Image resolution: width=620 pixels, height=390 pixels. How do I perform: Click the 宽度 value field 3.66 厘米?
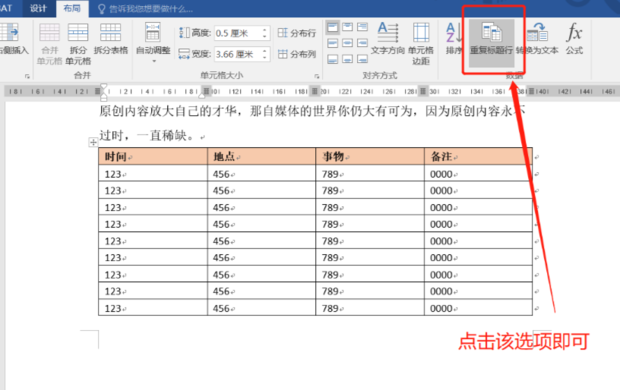click(x=237, y=54)
